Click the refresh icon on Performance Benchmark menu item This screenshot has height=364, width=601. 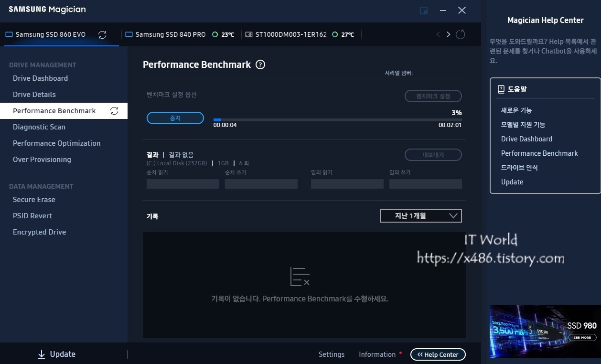(114, 111)
